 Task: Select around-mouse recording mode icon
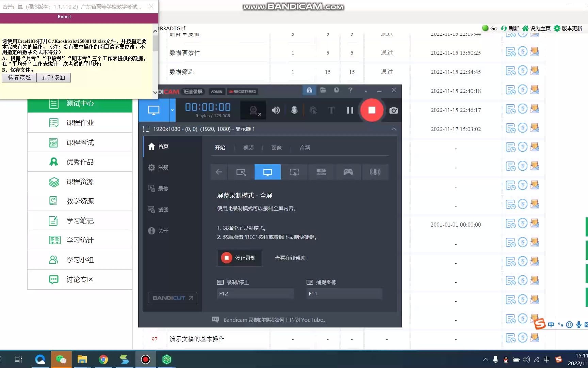tap(294, 172)
